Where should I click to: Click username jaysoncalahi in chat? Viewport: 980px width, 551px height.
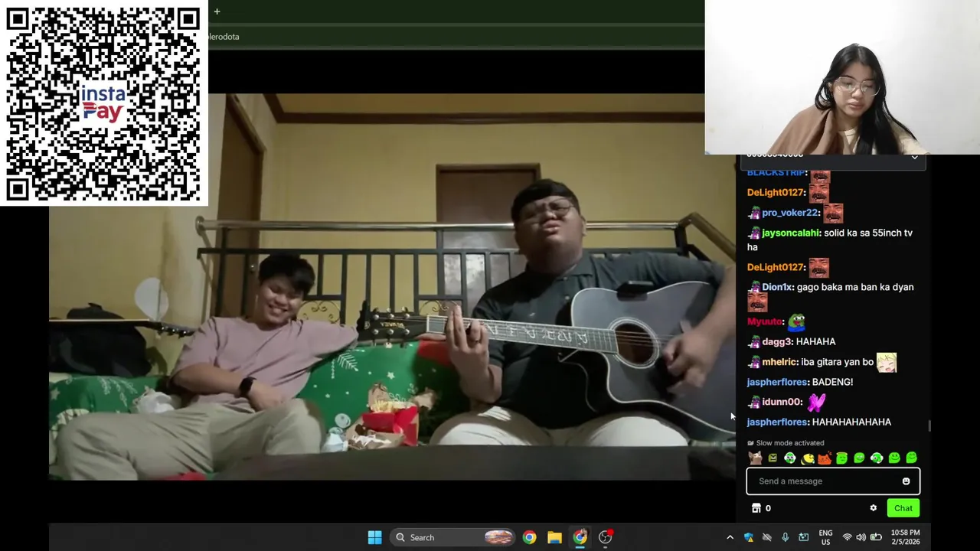point(791,233)
